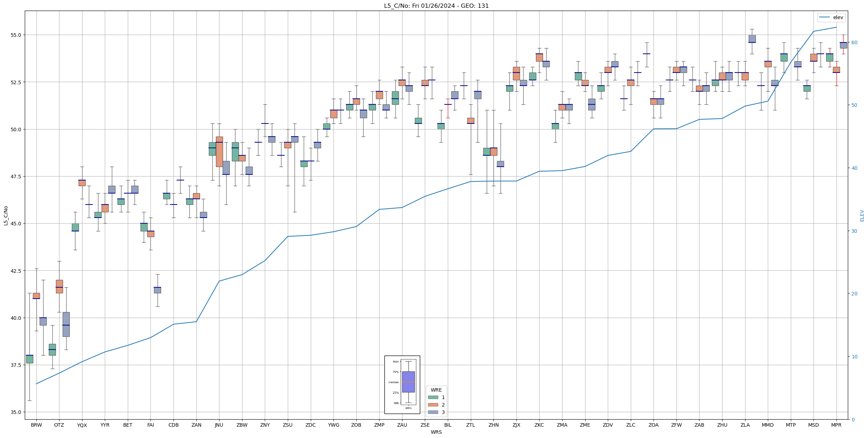Click the orange WRE 2 legend swatch
Image resolution: width=868 pixels, height=438 pixels.
point(433,405)
